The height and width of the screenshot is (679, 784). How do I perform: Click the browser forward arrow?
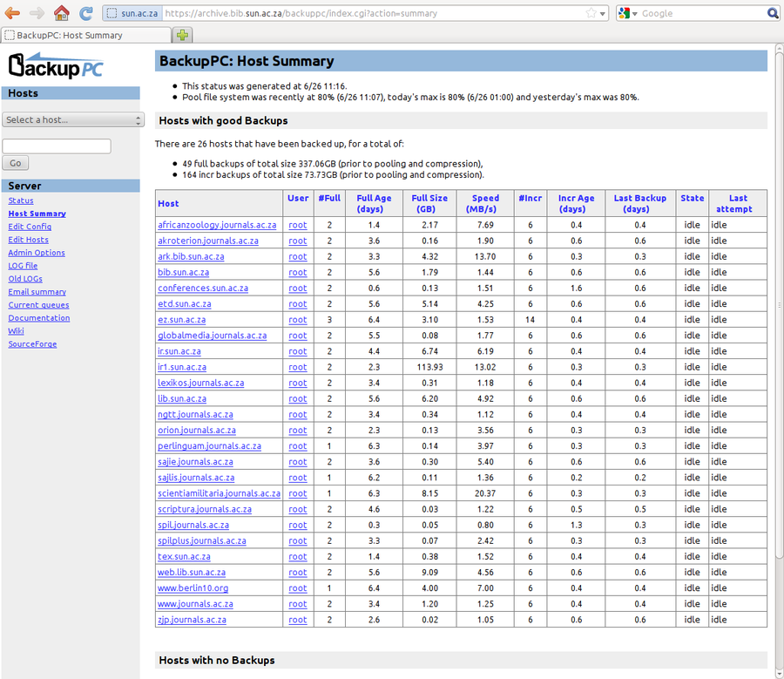pyautogui.click(x=37, y=13)
